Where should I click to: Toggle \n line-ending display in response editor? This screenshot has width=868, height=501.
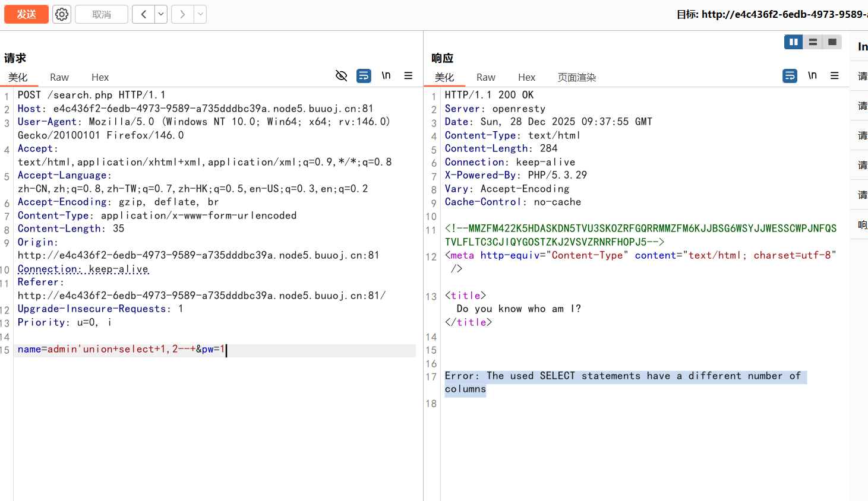[812, 75]
